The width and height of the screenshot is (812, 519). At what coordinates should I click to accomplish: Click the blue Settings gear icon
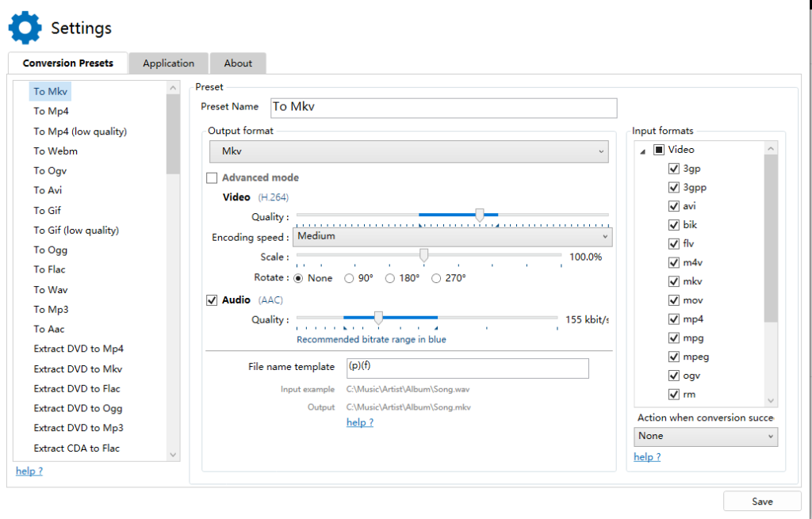pos(25,28)
